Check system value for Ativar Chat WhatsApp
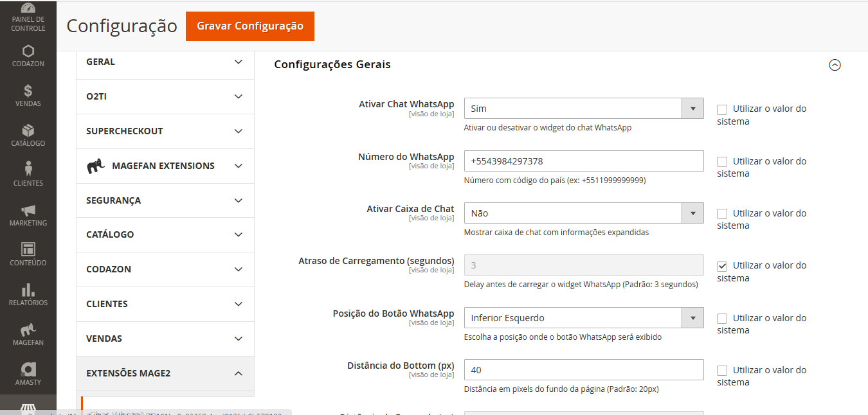This screenshot has height=415, width=868. 722,109
